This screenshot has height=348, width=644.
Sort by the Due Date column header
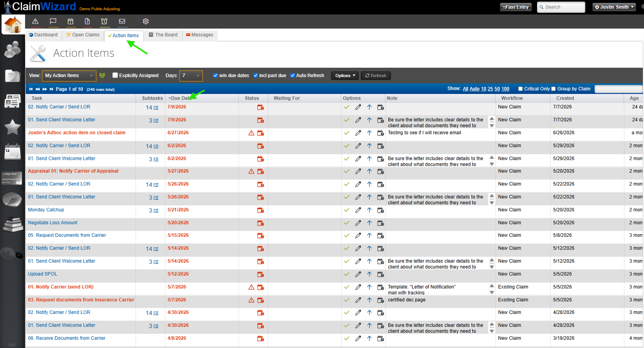(x=181, y=98)
